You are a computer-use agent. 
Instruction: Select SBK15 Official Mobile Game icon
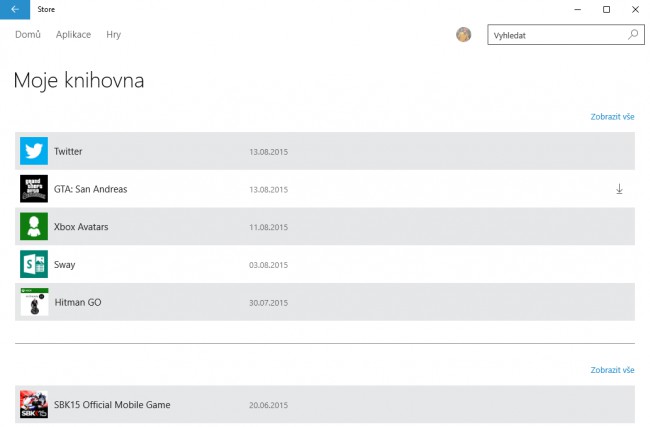coord(34,404)
